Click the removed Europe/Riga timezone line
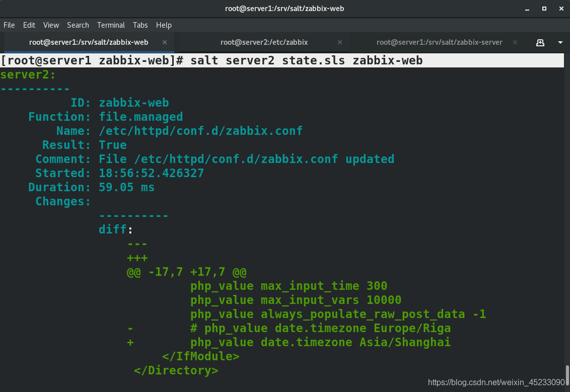 point(289,329)
